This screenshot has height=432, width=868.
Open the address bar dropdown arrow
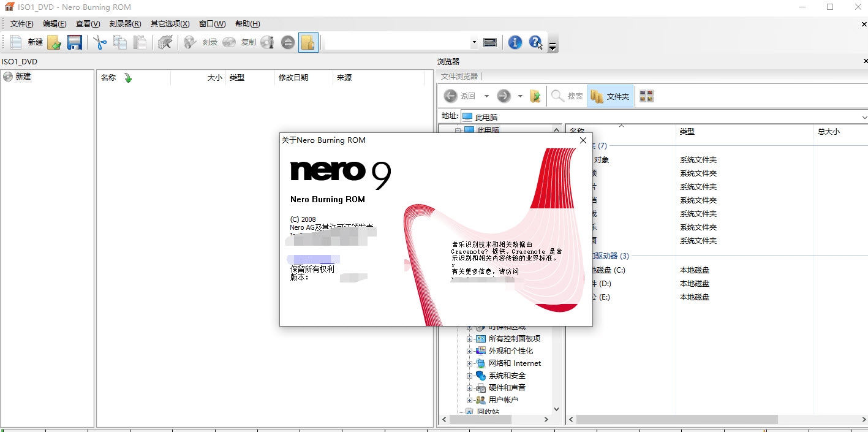864,117
